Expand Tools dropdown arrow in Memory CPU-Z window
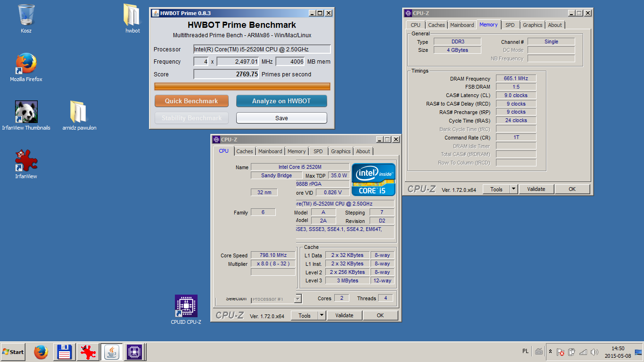 click(x=514, y=189)
